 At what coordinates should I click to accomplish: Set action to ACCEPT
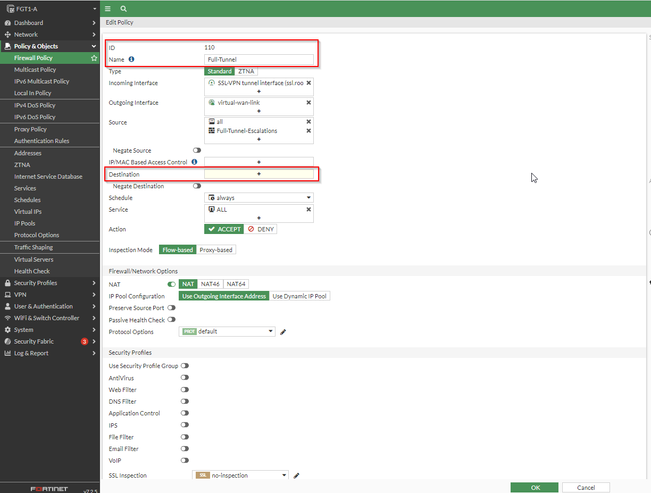(x=224, y=229)
